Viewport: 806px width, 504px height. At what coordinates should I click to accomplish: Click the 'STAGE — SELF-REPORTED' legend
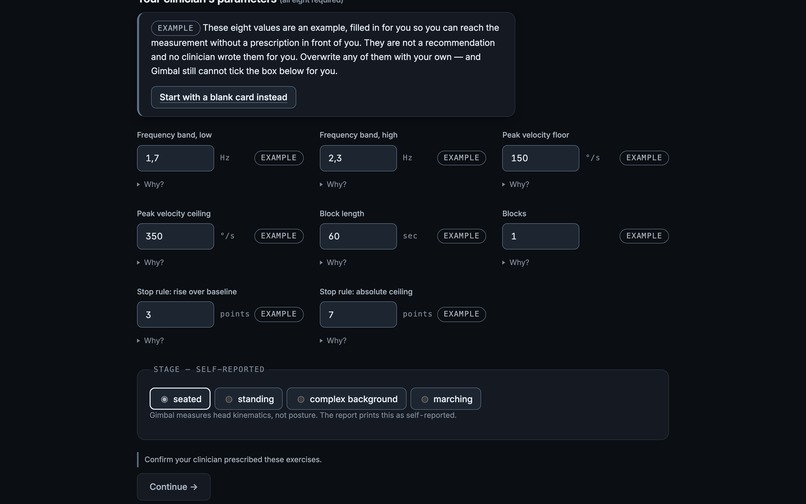coord(209,369)
